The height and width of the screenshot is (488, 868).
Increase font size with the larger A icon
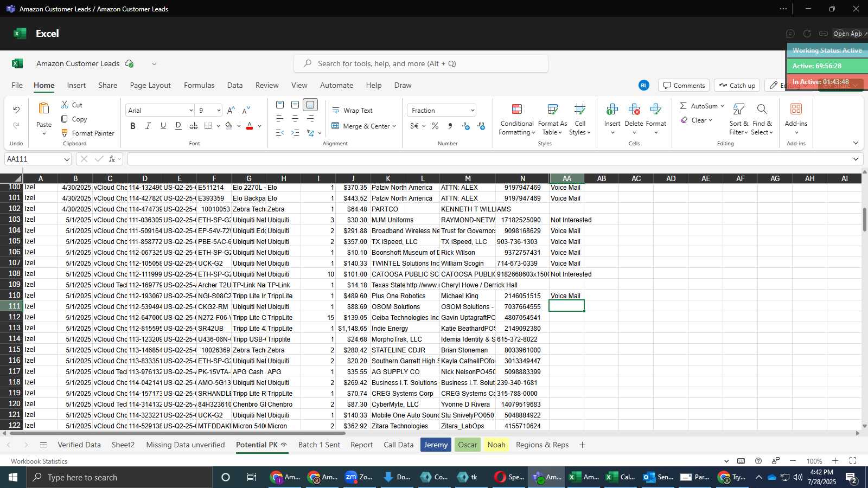pyautogui.click(x=231, y=110)
